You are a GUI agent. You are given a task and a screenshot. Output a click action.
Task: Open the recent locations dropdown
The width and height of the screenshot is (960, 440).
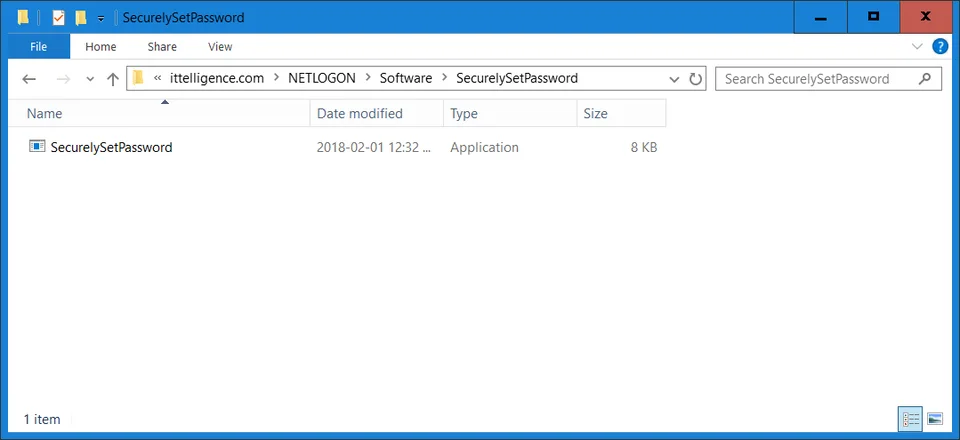pos(90,79)
